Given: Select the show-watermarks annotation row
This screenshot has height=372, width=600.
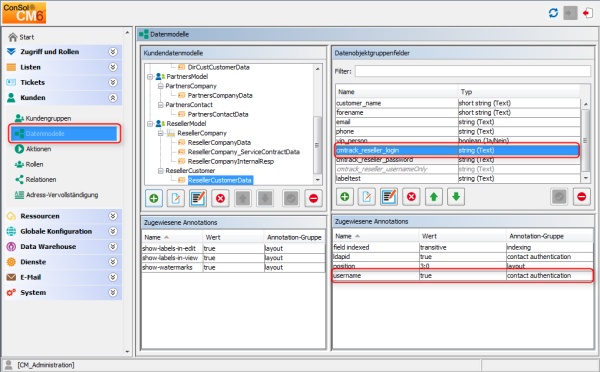Looking at the screenshot, I should [233, 268].
